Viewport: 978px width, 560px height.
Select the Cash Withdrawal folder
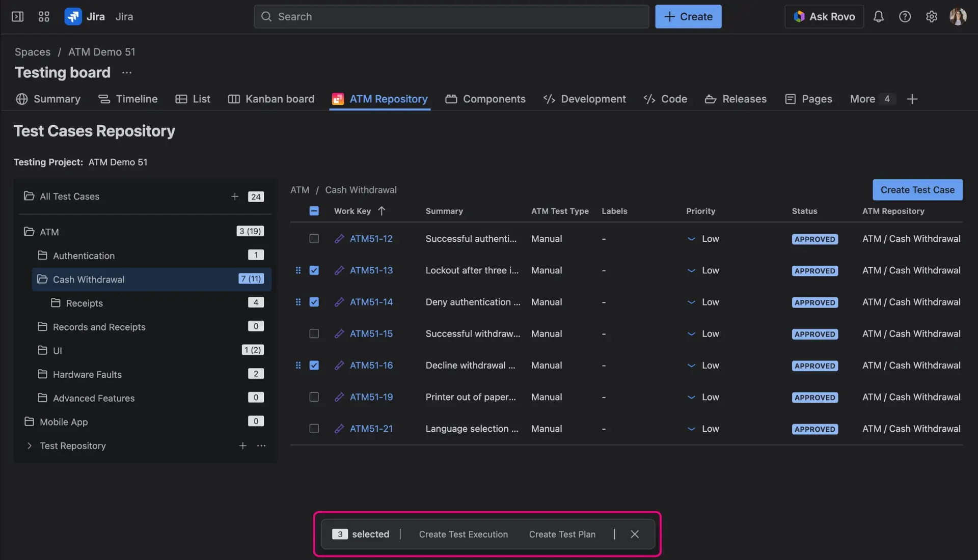pos(151,279)
